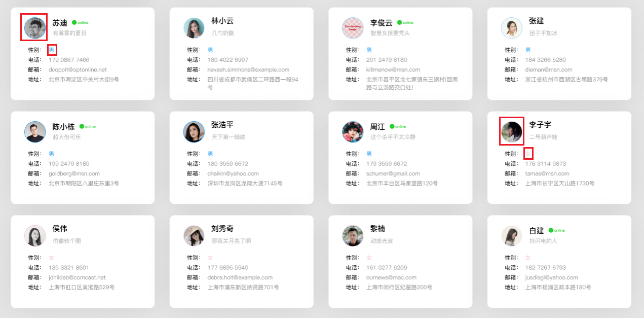
Task: Click email dcoppit@optonline.net
Action: pos(78,69)
